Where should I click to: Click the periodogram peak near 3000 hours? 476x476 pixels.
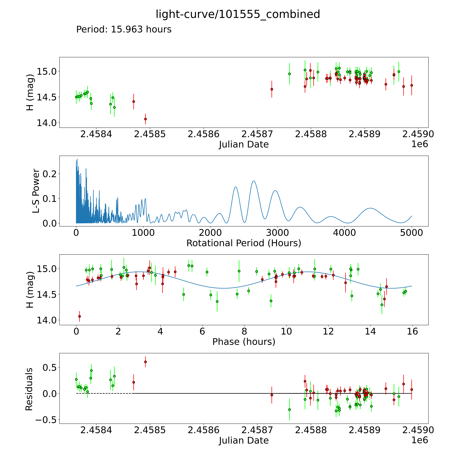[275, 191]
